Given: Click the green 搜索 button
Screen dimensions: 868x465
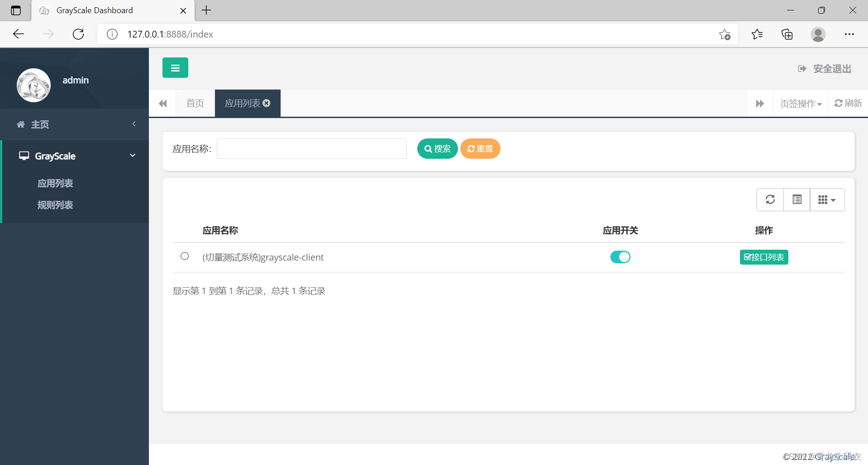Looking at the screenshot, I should pyautogui.click(x=437, y=149).
